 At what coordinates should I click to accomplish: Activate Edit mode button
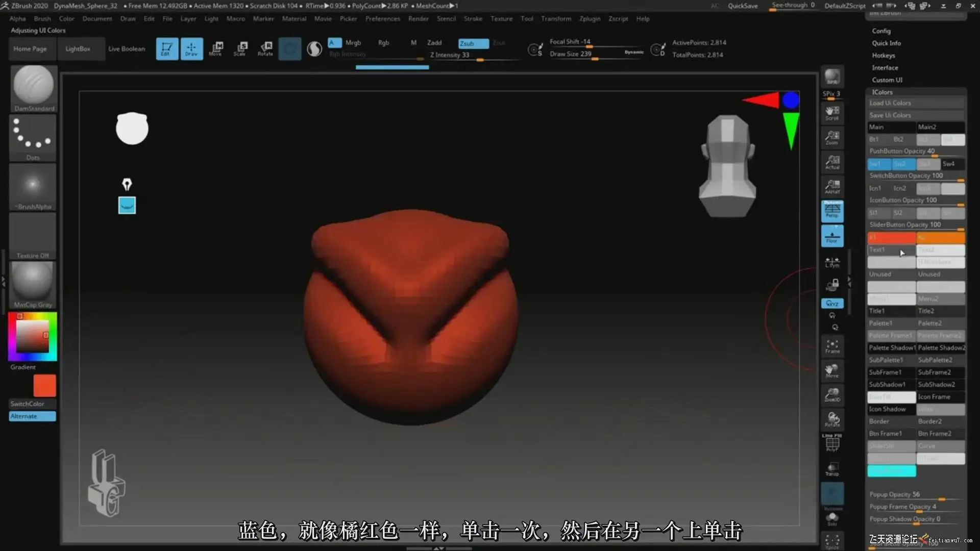(167, 48)
